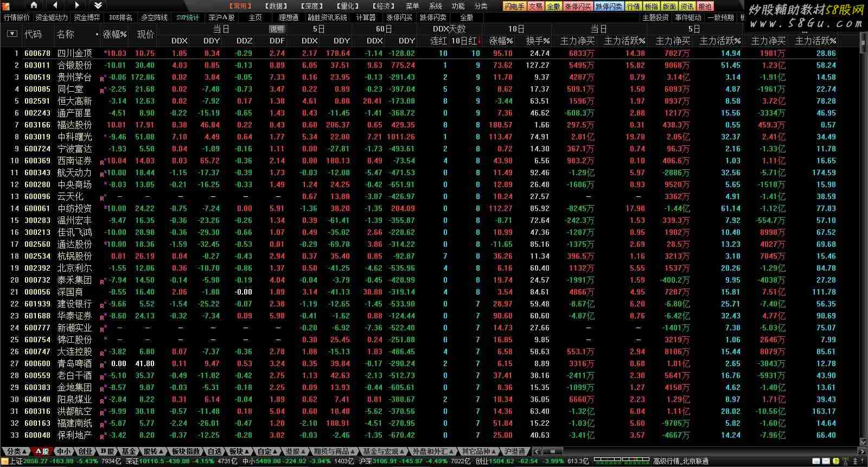Select the 沪港通 bottom tab
The image size is (868, 467).
(x=515, y=451)
